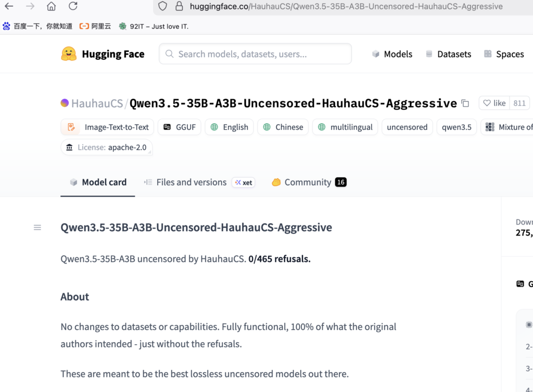Click the browser back arrow

(9, 6)
